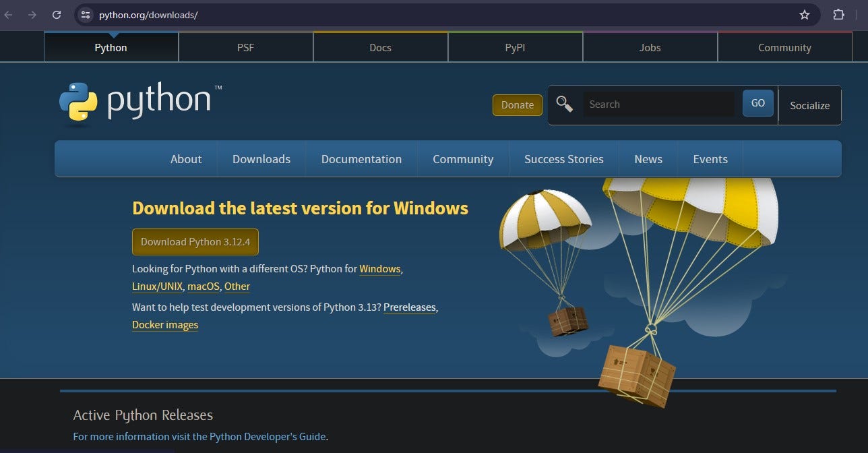Bookmark this page with the star icon
Viewport: 868px width, 453px height.
click(x=804, y=15)
